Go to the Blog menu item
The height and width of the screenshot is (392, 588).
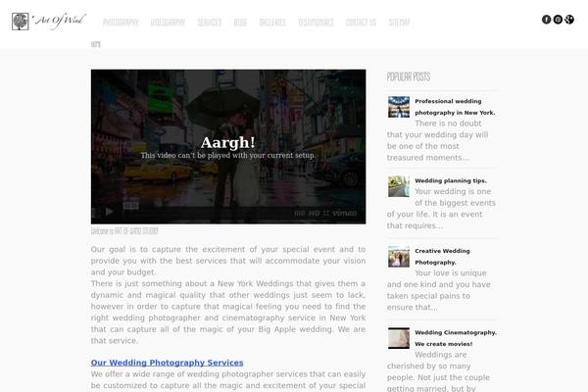tap(240, 23)
